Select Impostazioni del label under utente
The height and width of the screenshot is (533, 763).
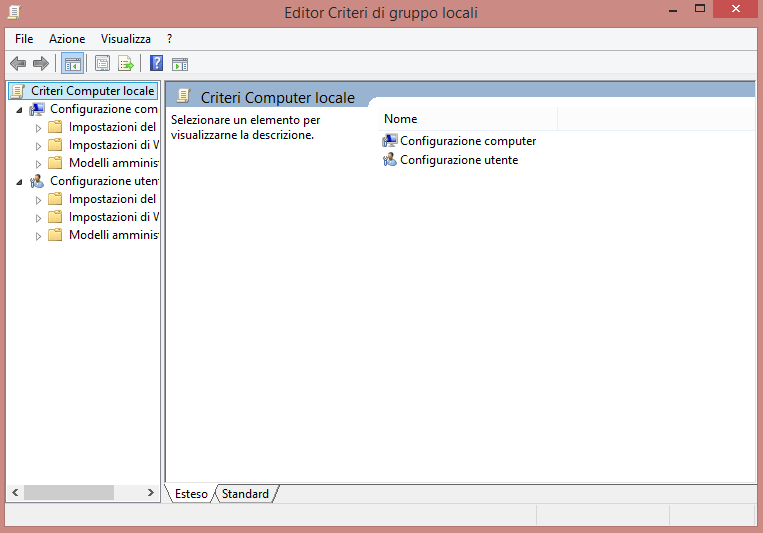point(112,199)
